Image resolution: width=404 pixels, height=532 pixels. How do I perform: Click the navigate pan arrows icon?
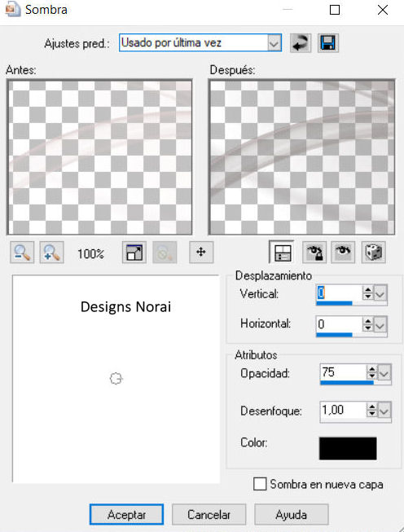[201, 253]
